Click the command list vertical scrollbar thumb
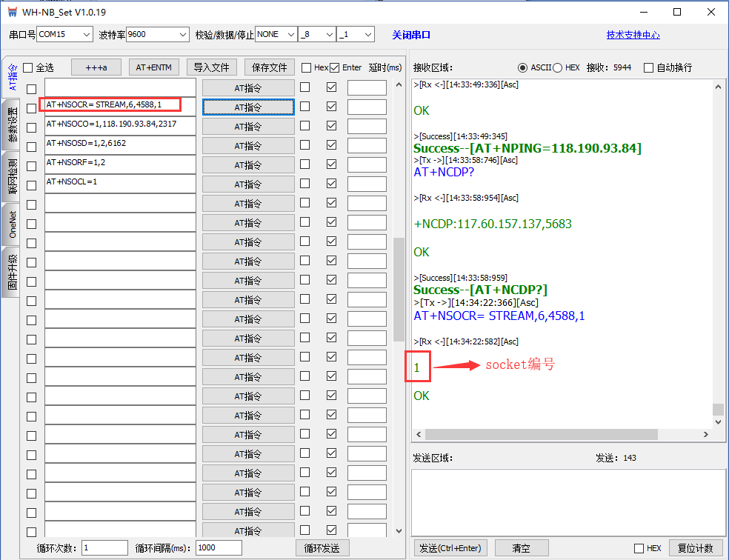Viewport: 729px width, 560px height. click(399, 290)
